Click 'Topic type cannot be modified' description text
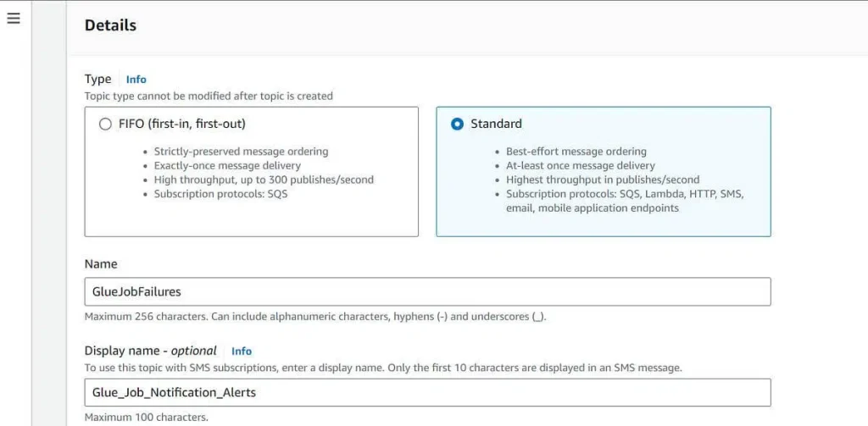Image resolution: width=868 pixels, height=426 pixels. pyautogui.click(x=209, y=97)
